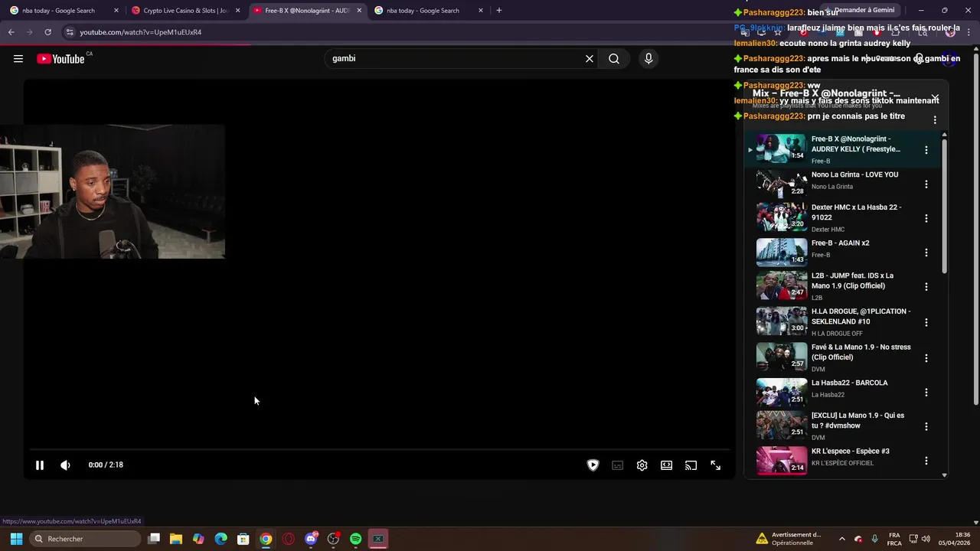This screenshot has width=980, height=551.
Task: Open the YouTube hamburger guide menu
Action: click(18, 59)
